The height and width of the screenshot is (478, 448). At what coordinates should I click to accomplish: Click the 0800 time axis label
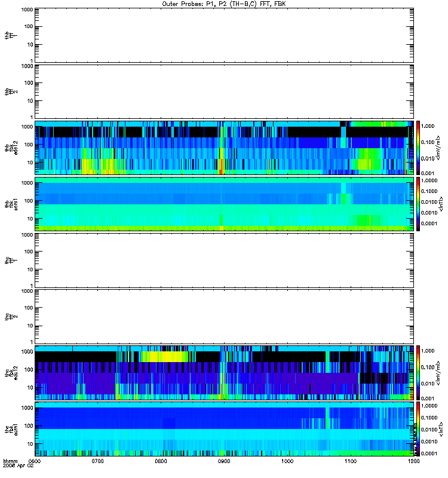(x=161, y=461)
